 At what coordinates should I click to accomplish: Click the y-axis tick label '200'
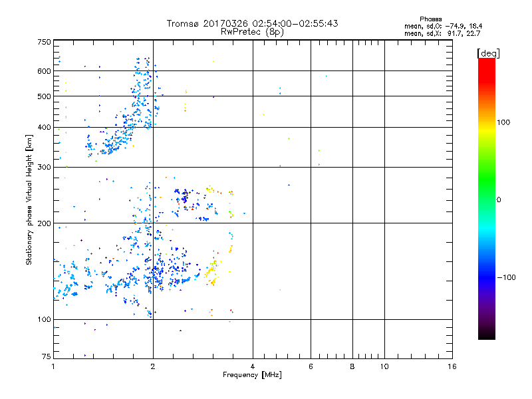[x=44, y=223]
